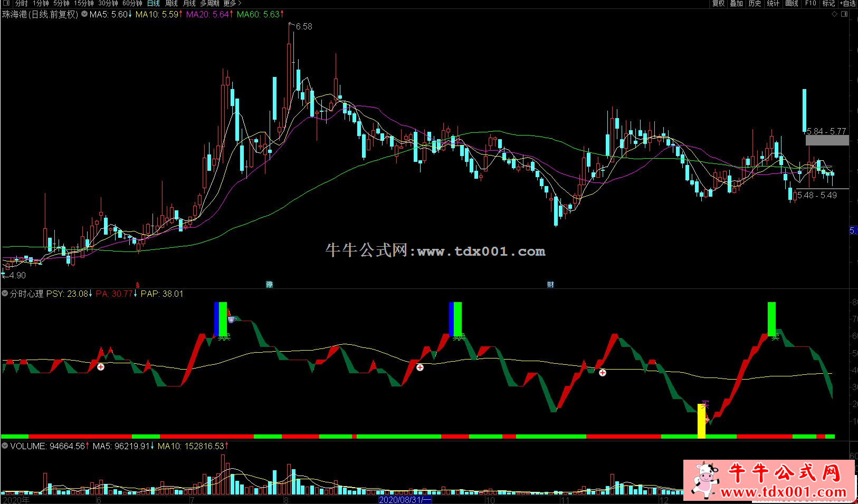This screenshot has width=858, height=504.
Task: Click the side panel toggle icon near the diamond
Action: pyautogui.click(x=844, y=14)
